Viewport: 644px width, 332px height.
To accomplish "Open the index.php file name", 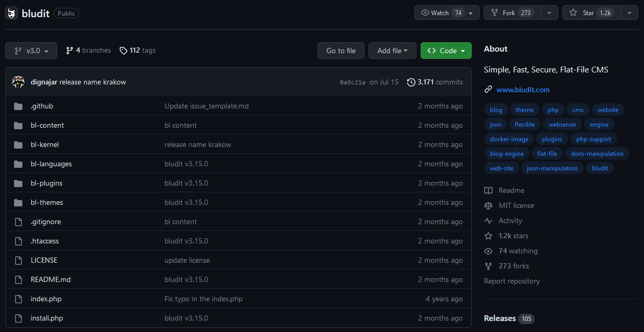I will [46, 299].
